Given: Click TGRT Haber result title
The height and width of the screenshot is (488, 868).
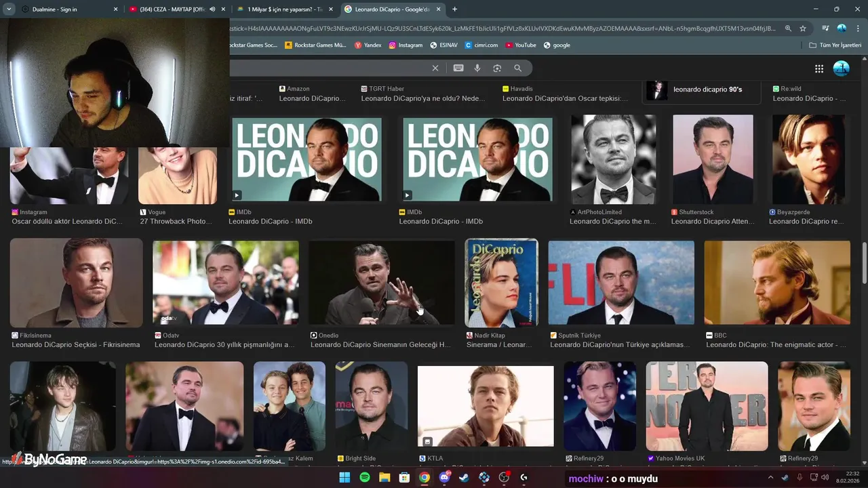Looking at the screenshot, I should [423, 98].
